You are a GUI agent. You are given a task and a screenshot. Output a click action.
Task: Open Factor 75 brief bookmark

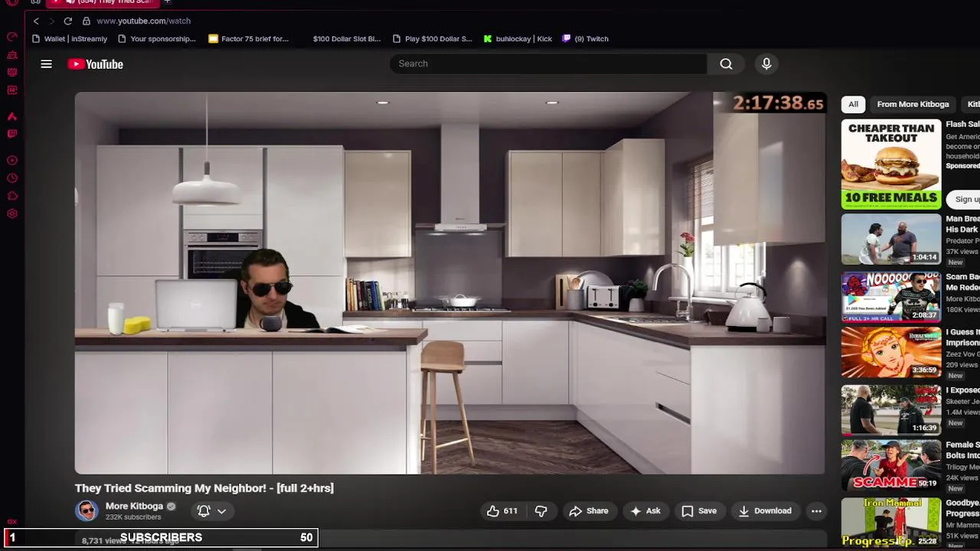[x=249, y=38]
